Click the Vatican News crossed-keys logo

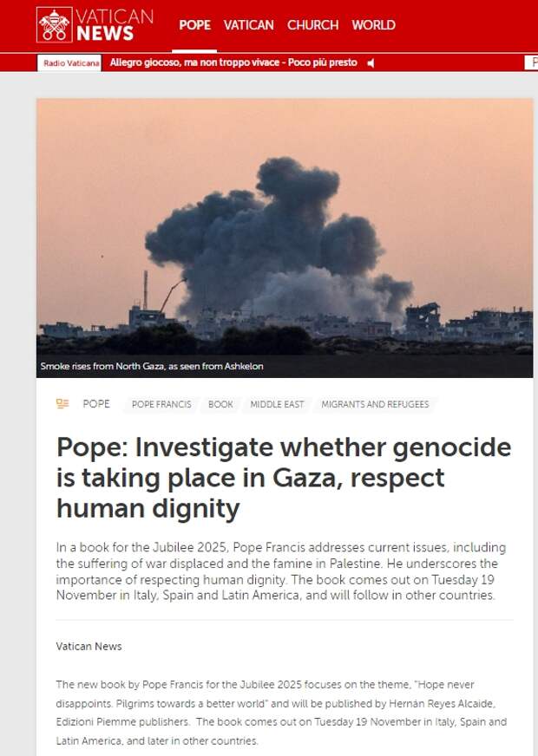[54, 24]
